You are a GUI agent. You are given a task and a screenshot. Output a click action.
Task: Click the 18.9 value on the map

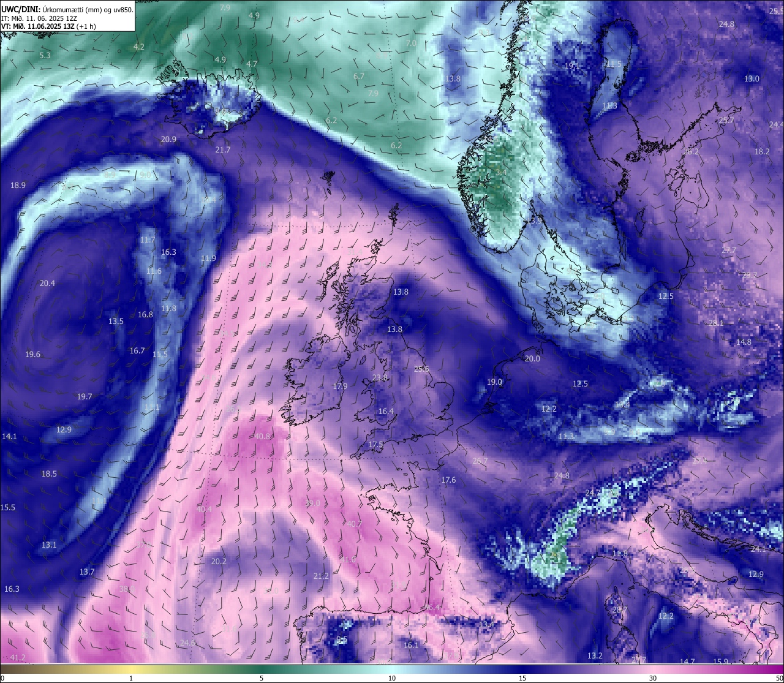pos(18,185)
